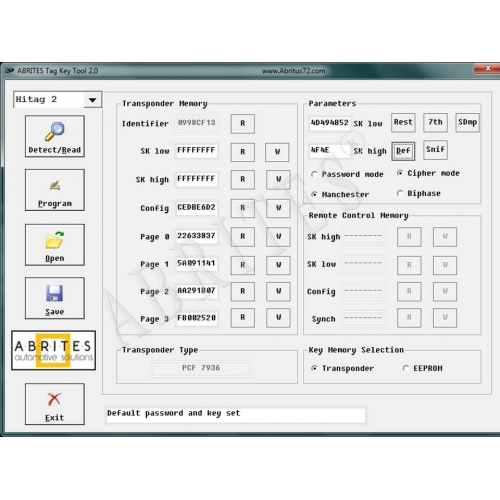Write SK low in Transponder Memory
The height and width of the screenshot is (500, 500).
[x=277, y=152]
